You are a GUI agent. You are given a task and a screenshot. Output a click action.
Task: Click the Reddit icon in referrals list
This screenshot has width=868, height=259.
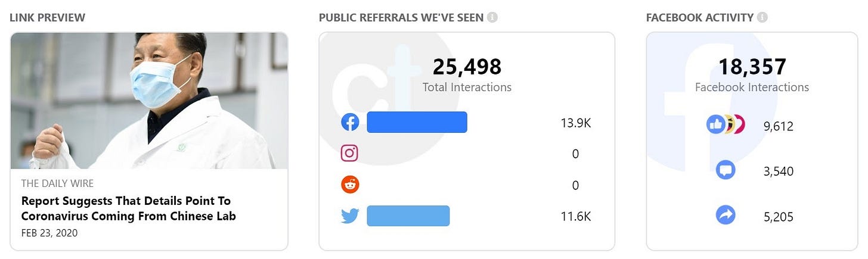350,185
